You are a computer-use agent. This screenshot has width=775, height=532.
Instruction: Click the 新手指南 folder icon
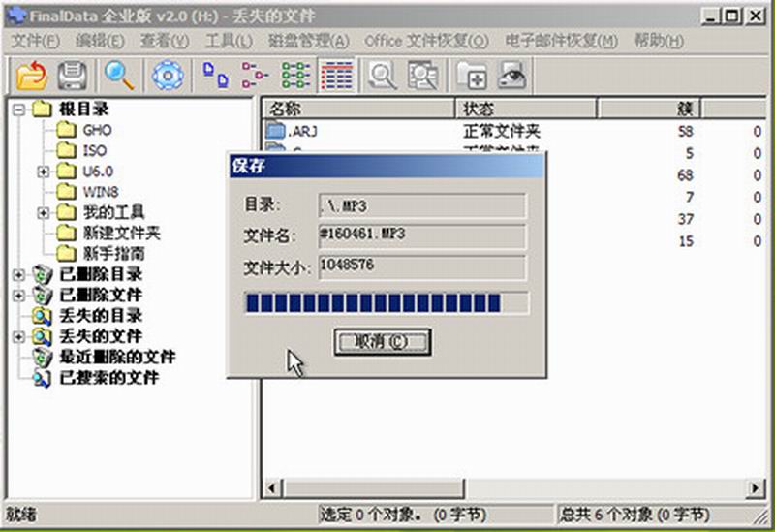click(66, 253)
